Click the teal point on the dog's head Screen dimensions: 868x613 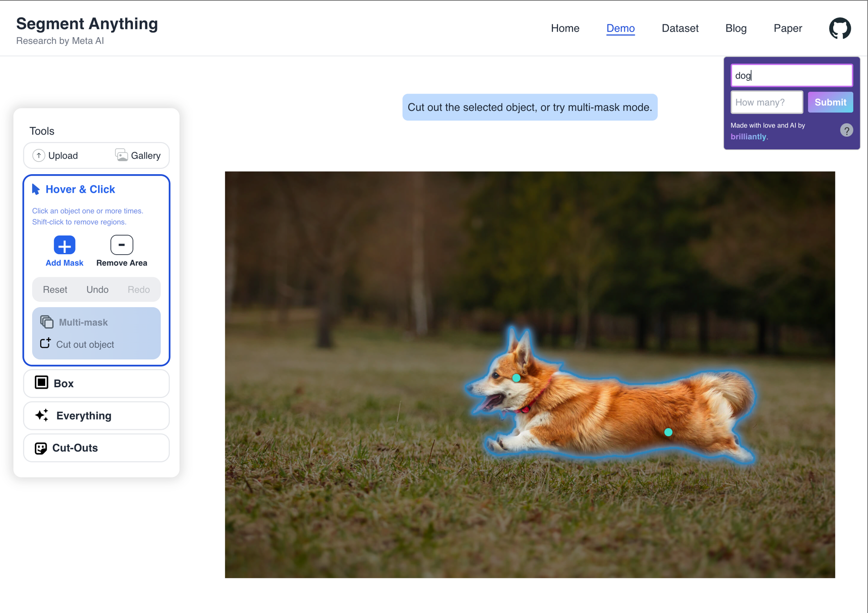tap(516, 378)
